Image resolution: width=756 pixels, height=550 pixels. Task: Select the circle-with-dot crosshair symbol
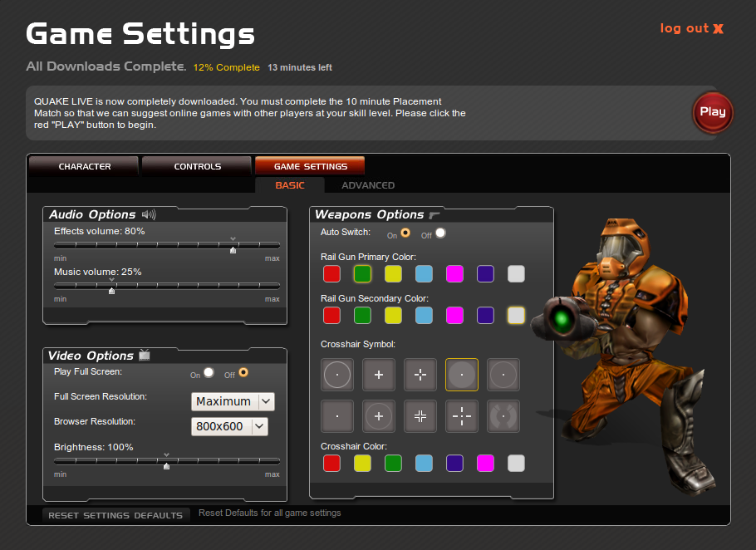337,375
